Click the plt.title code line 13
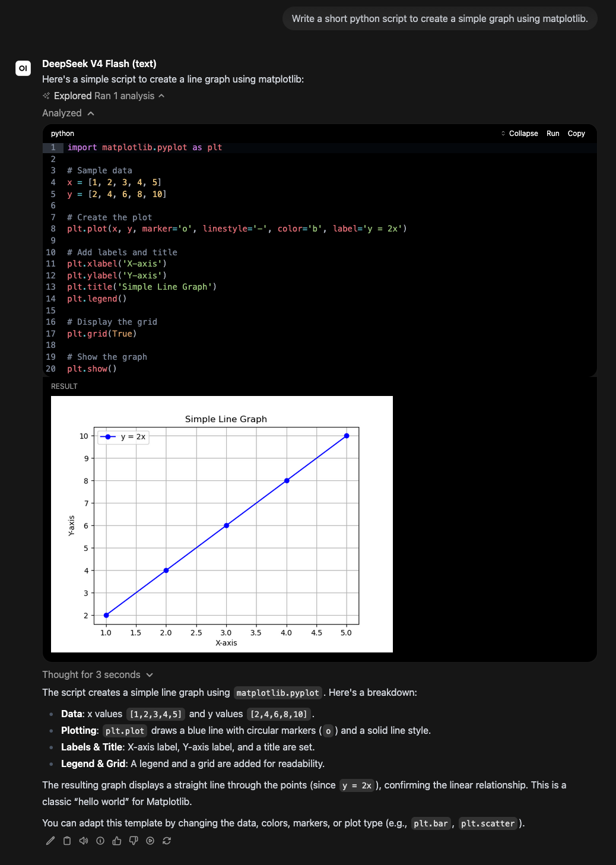The height and width of the screenshot is (865, 616). (142, 287)
